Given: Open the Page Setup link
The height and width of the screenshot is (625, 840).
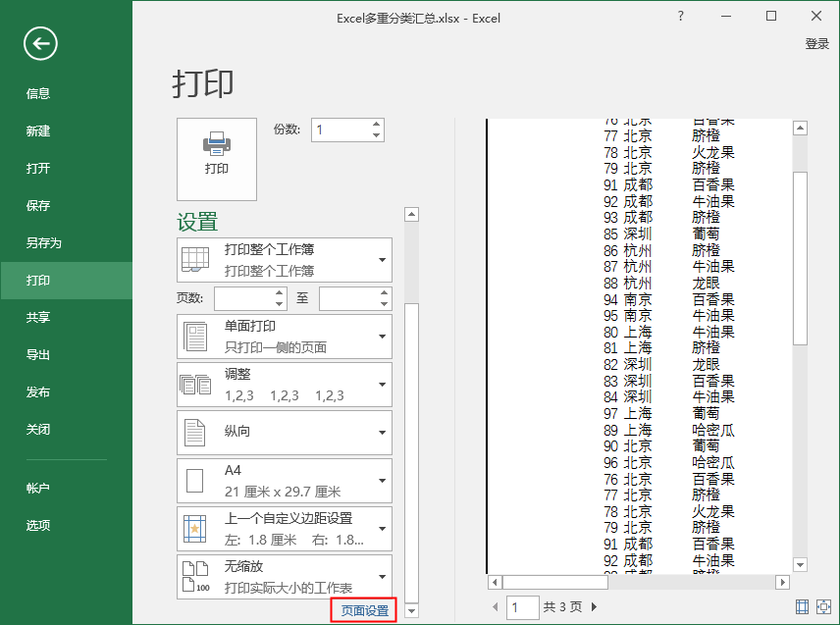Looking at the screenshot, I should point(364,610).
